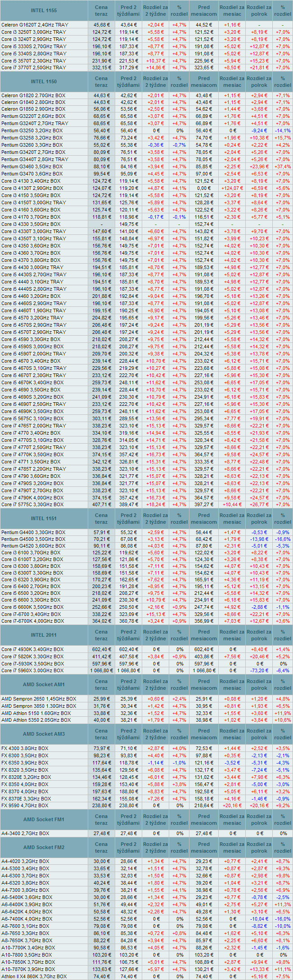The height and width of the screenshot is (980, 293).
Task: Click Pentium G3250 3,2GHz BOX row name
Action: click(x=32, y=130)
